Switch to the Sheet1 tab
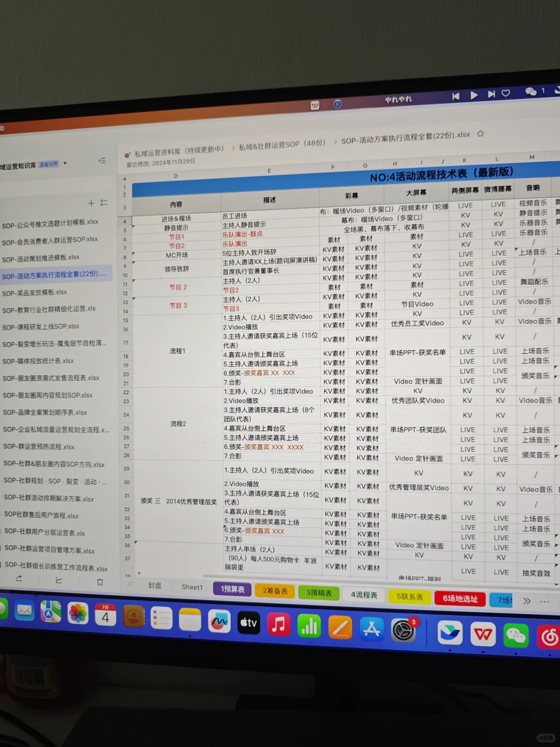This screenshot has width=560, height=747. 191,587
